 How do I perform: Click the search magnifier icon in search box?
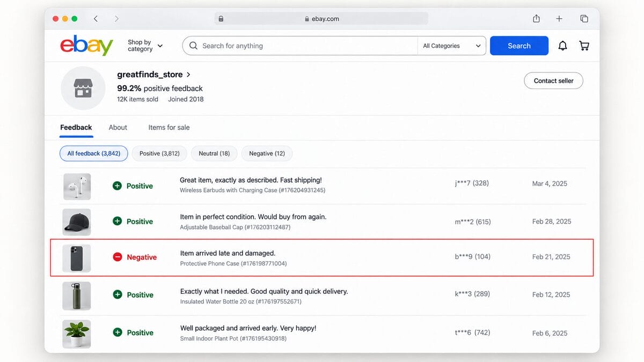pyautogui.click(x=194, y=46)
